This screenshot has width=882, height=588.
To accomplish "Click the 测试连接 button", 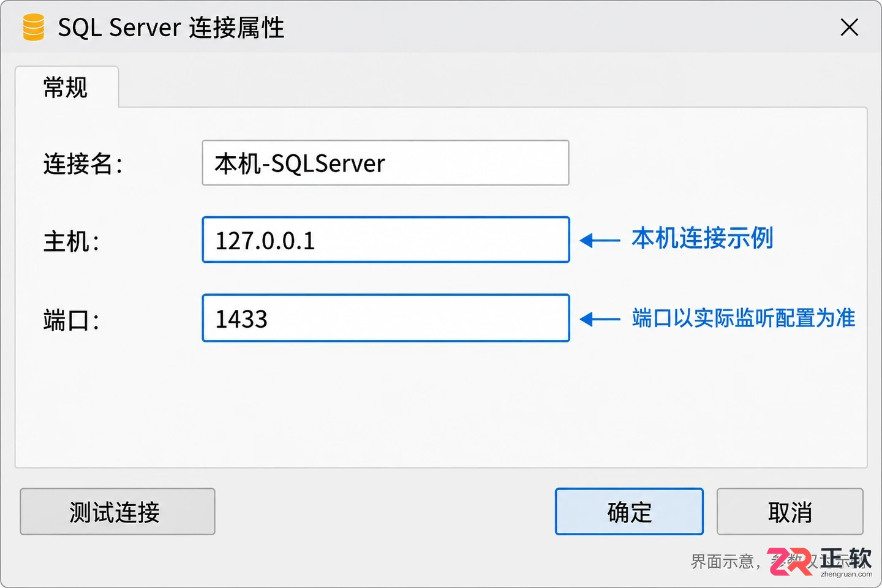I will click(118, 511).
